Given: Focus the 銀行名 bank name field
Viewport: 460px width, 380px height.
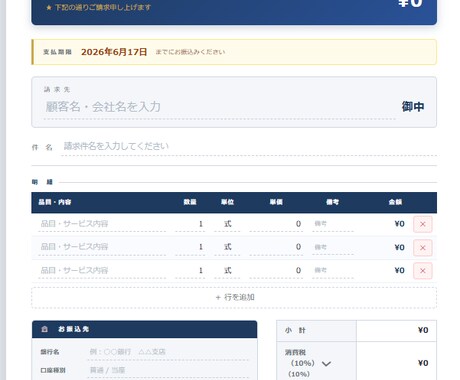Looking at the screenshot, I should 168,352.
